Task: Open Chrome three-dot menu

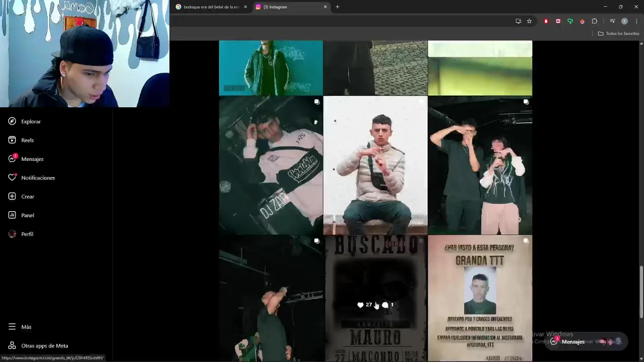Action: tap(636, 21)
